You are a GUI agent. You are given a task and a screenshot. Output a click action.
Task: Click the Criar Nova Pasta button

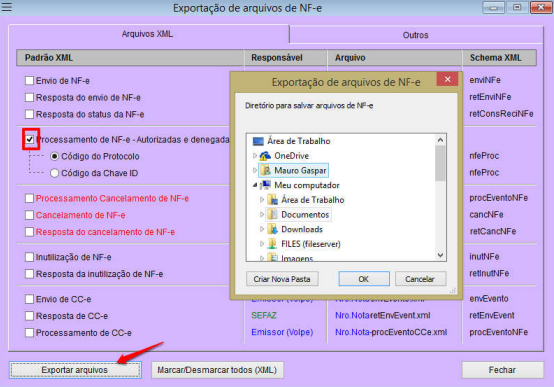pyautogui.click(x=282, y=279)
